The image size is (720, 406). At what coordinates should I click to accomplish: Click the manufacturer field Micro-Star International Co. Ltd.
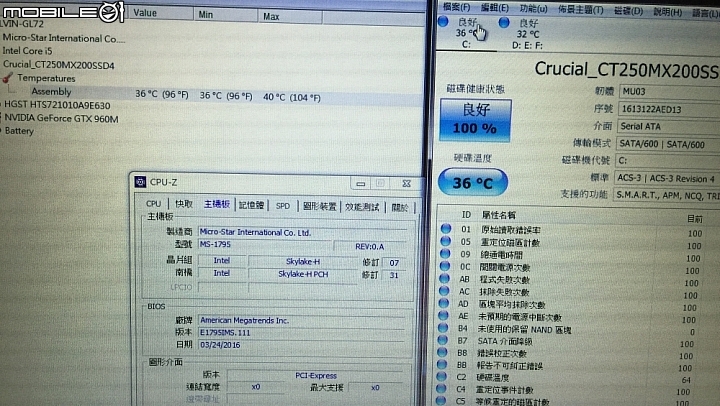(x=303, y=232)
